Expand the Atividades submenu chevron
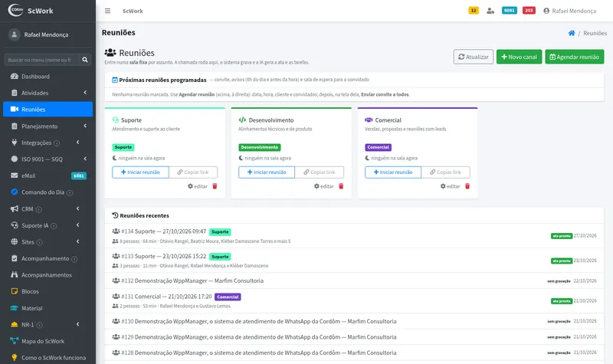Image resolution: width=613 pixels, height=364 pixels. 85,93
